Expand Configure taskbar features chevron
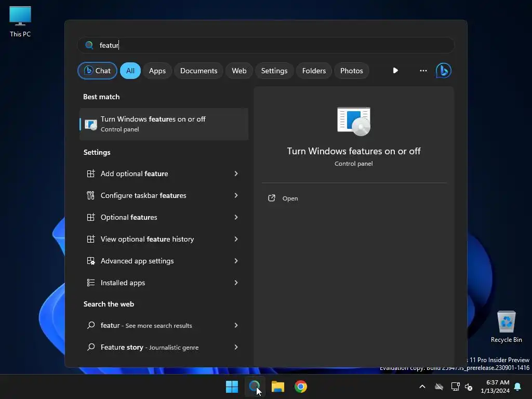 (x=236, y=195)
